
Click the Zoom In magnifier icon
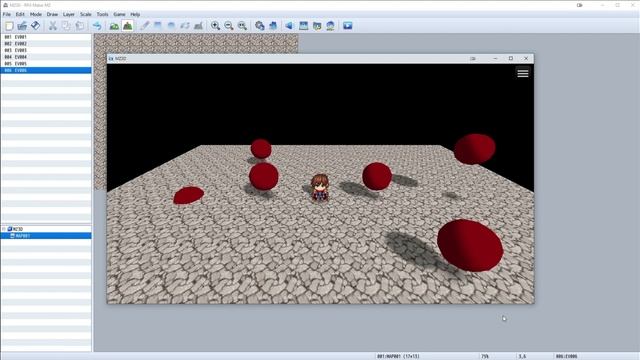(216, 26)
